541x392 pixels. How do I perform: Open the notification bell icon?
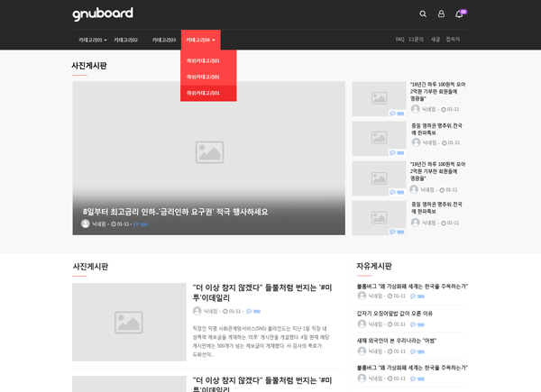pyautogui.click(x=459, y=14)
